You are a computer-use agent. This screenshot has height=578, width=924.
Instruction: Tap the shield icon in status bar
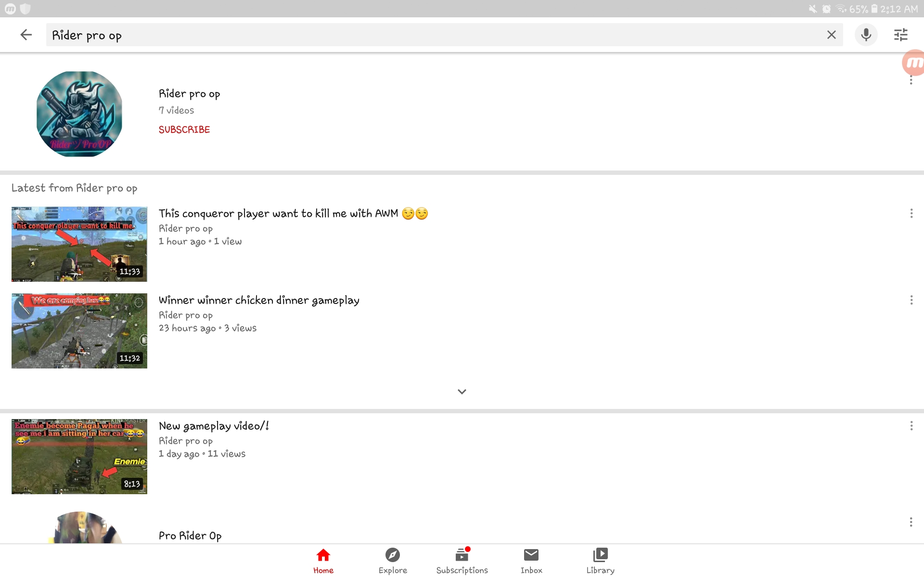tap(25, 9)
